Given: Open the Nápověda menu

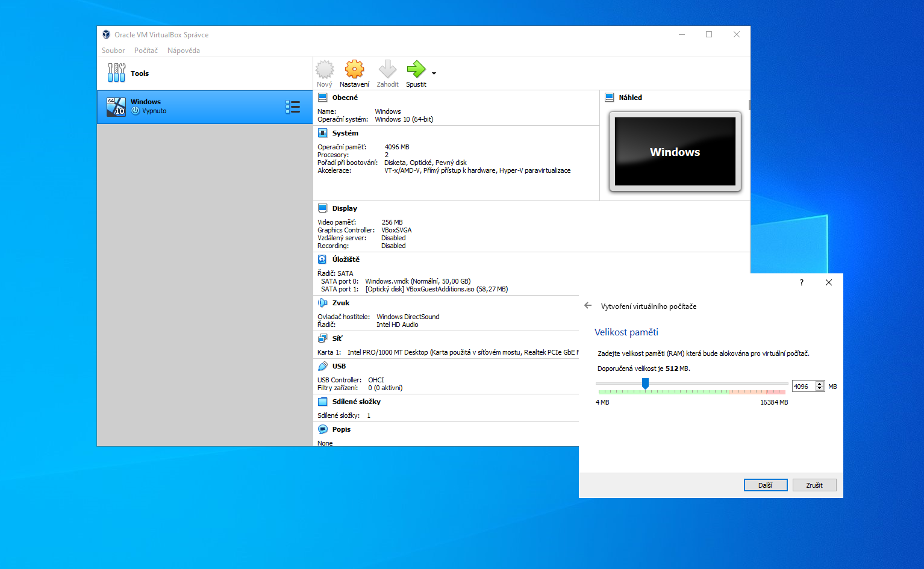Looking at the screenshot, I should [184, 51].
